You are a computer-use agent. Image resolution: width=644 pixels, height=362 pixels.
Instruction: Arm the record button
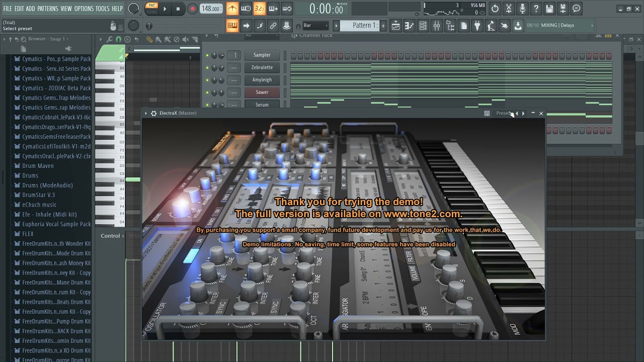192,9
